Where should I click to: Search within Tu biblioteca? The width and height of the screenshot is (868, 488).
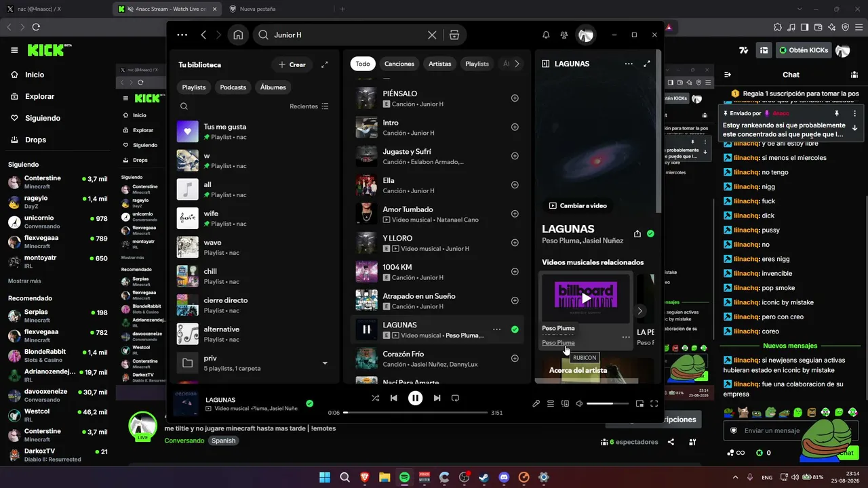pos(184,106)
